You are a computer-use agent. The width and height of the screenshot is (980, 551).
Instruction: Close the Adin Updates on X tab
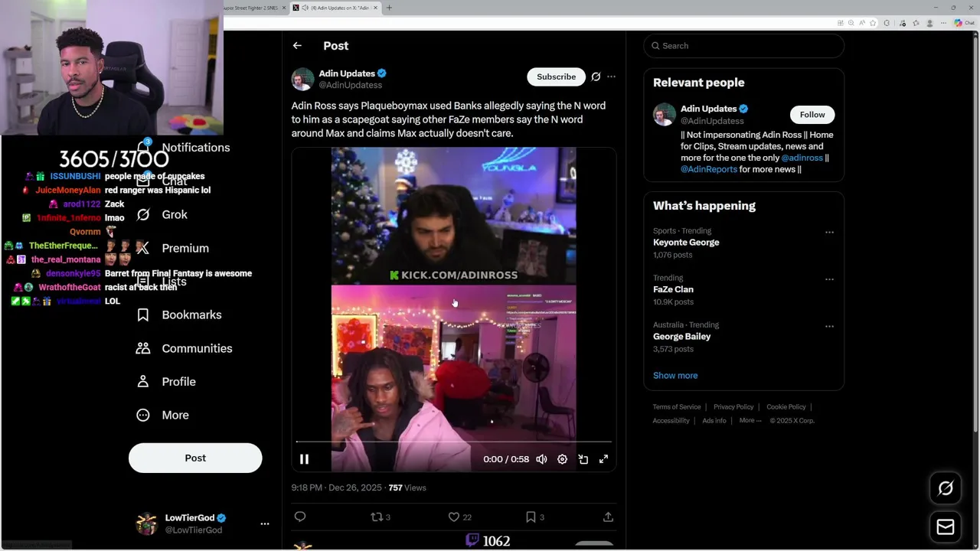(375, 8)
